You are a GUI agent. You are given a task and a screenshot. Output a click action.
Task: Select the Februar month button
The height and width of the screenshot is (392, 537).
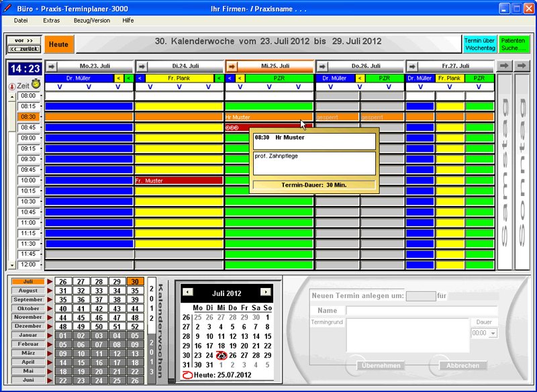28,344
